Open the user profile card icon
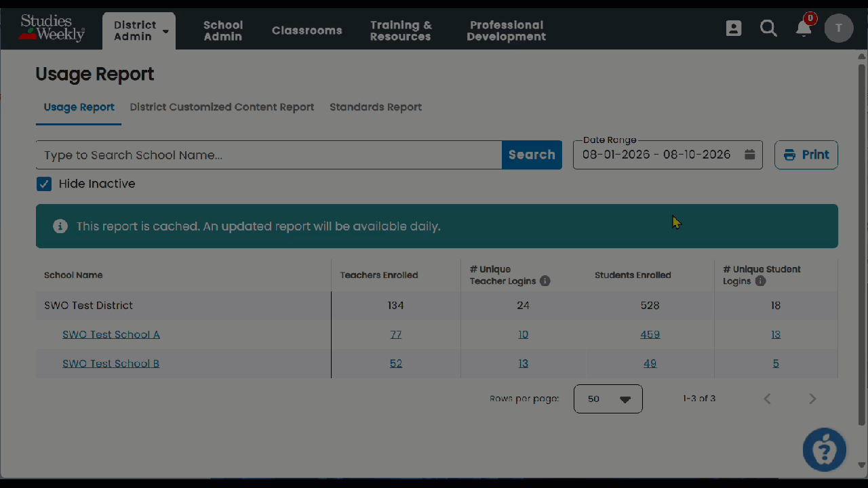868x488 pixels. pyautogui.click(x=734, y=28)
